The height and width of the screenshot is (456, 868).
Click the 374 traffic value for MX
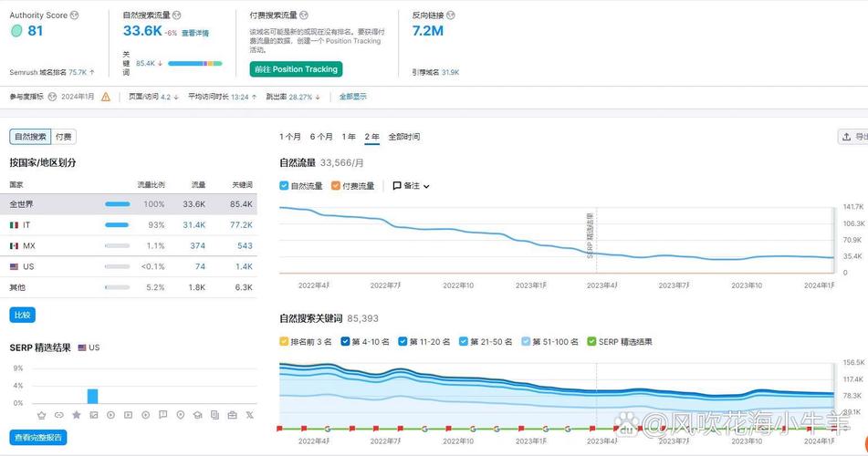click(197, 245)
